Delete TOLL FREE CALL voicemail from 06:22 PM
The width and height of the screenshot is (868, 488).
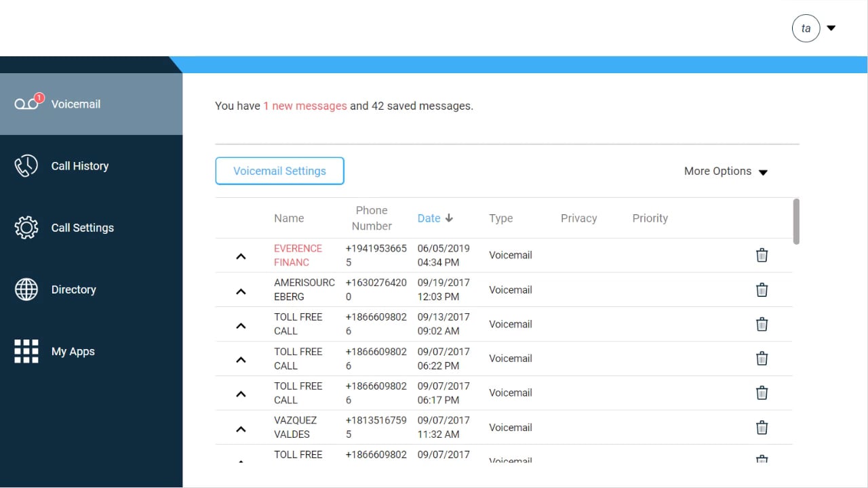[762, 359]
